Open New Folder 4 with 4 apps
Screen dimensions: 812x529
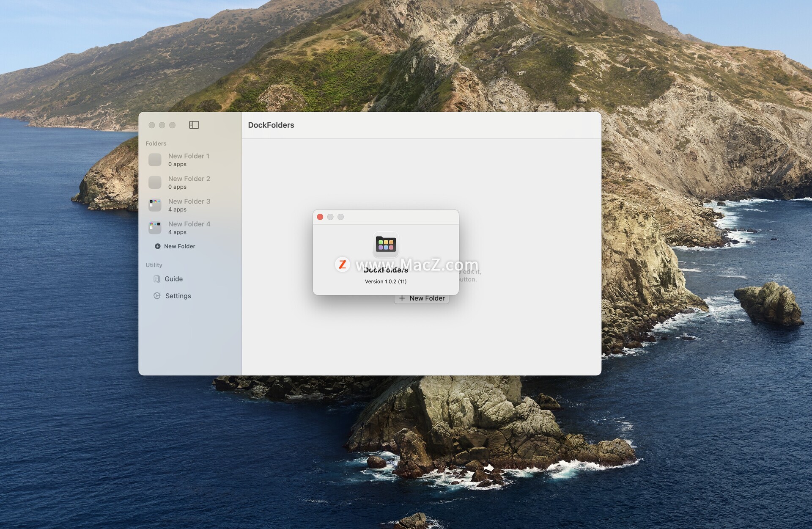[x=189, y=228]
